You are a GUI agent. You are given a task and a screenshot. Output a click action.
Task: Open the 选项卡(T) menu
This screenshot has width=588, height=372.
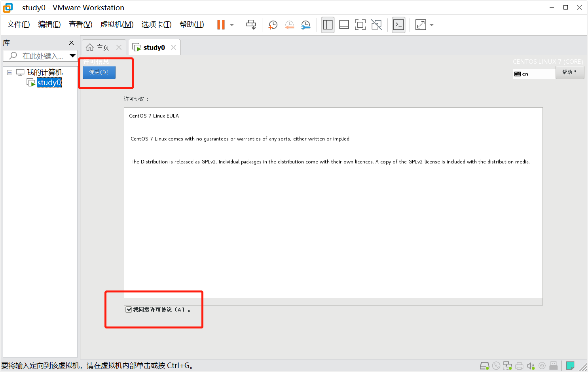click(x=157, y=25)
